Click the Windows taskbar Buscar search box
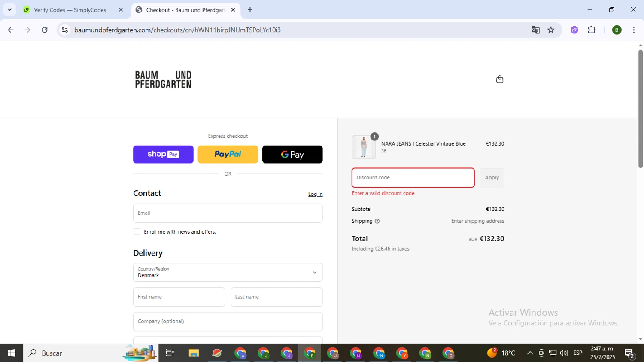Screen dimensions: 644x362 [90, 353]
